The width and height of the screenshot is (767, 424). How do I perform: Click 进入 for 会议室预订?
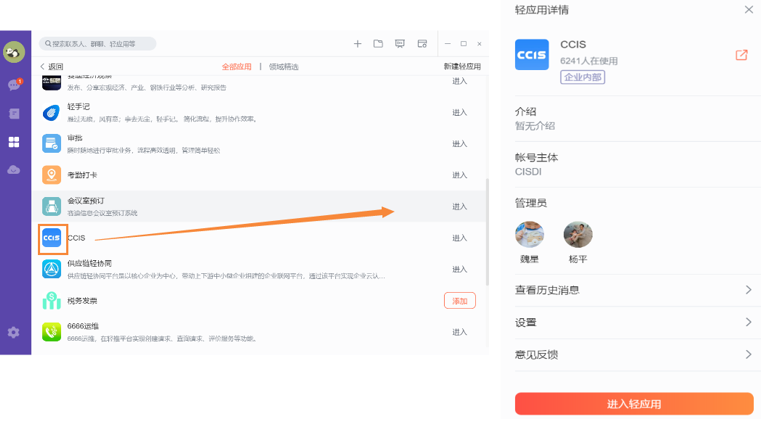pyautogui.click(x=459, y=206)
